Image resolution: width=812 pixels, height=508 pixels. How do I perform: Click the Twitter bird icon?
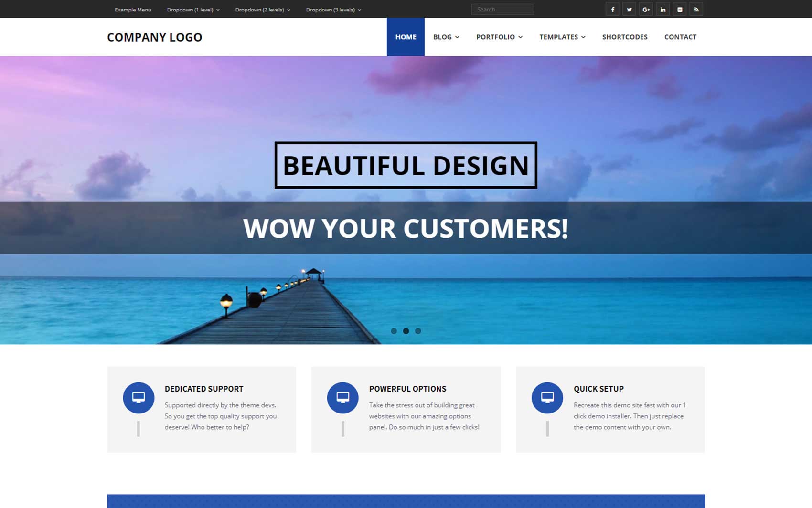[629, 10]
